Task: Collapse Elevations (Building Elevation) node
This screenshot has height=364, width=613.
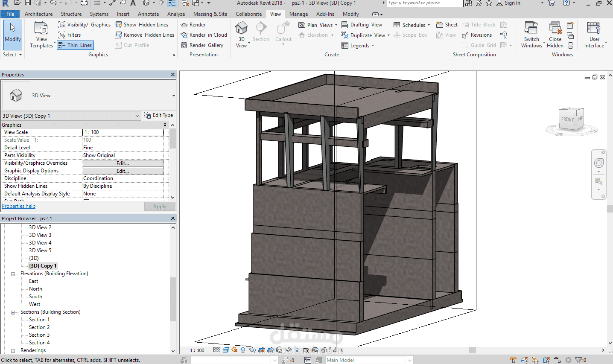Action: [x=13, y=274]
